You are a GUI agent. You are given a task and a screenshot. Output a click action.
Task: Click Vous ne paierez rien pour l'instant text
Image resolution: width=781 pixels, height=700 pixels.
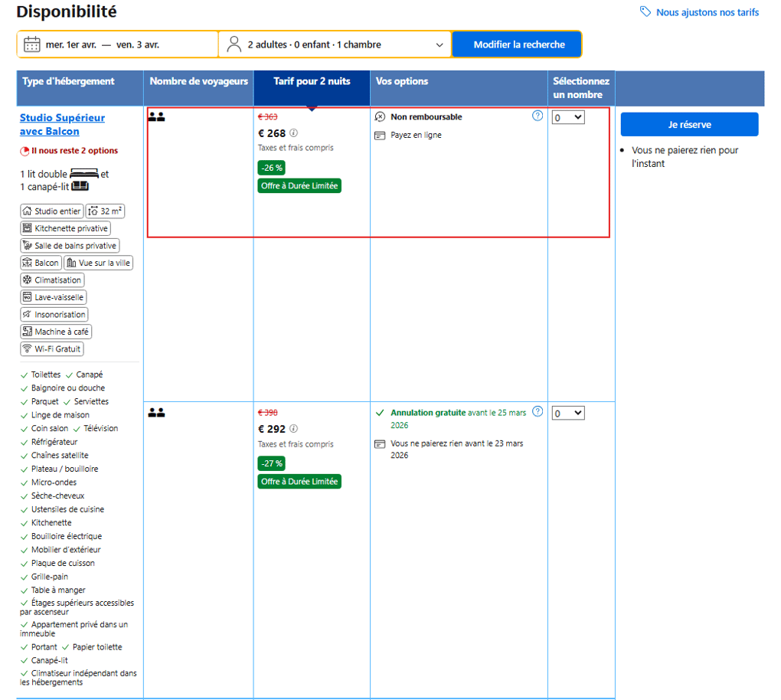pos(685,157)
